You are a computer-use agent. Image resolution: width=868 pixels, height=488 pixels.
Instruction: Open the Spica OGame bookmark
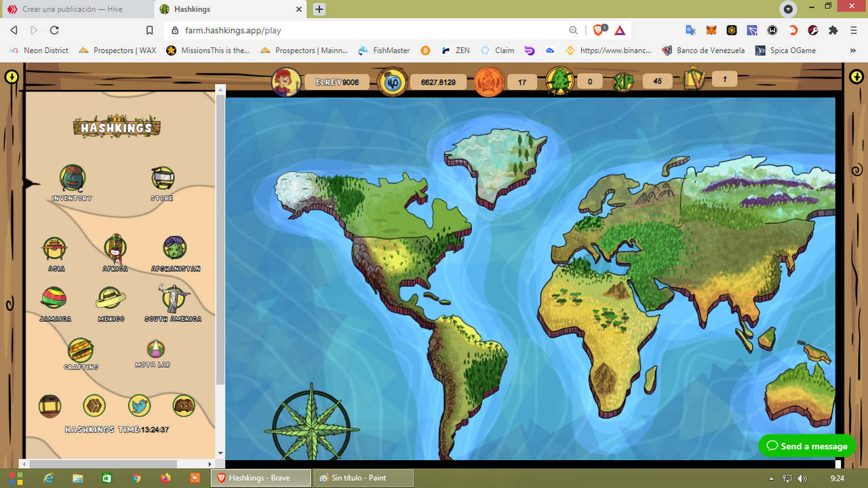pos(785,50)
